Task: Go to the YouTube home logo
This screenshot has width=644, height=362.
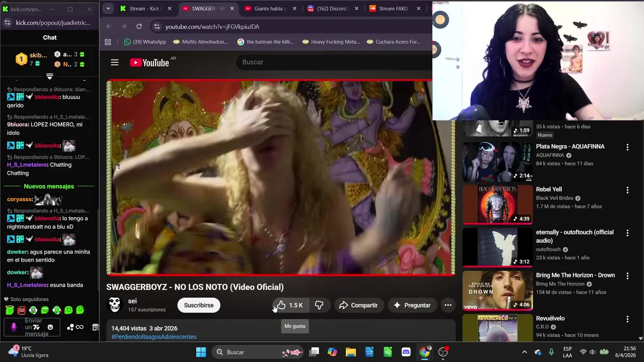Action: pyautogui.click(x=149, y=62)
